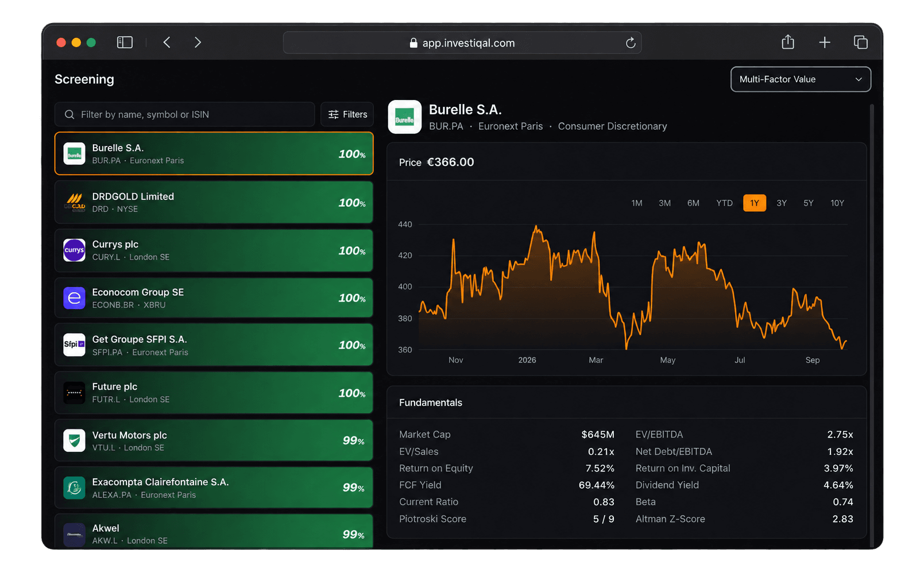Click the app.investiqal.com address bar
This screenshot has width=924, height=561.
coord(462,43)
